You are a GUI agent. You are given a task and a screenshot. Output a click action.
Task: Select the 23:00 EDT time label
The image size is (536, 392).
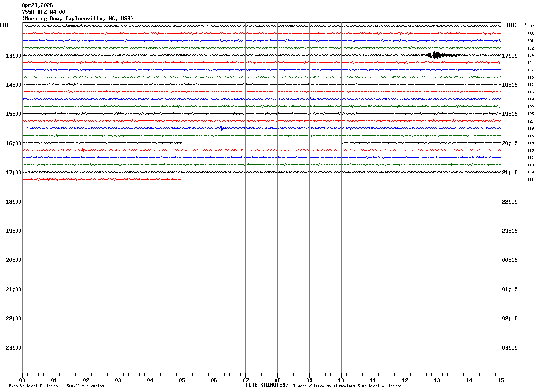(14, 348)
